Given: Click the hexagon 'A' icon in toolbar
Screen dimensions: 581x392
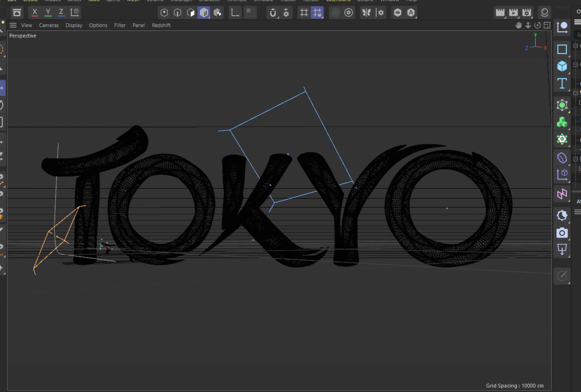Looking at the screenshot, I should [x=411, y=12].
